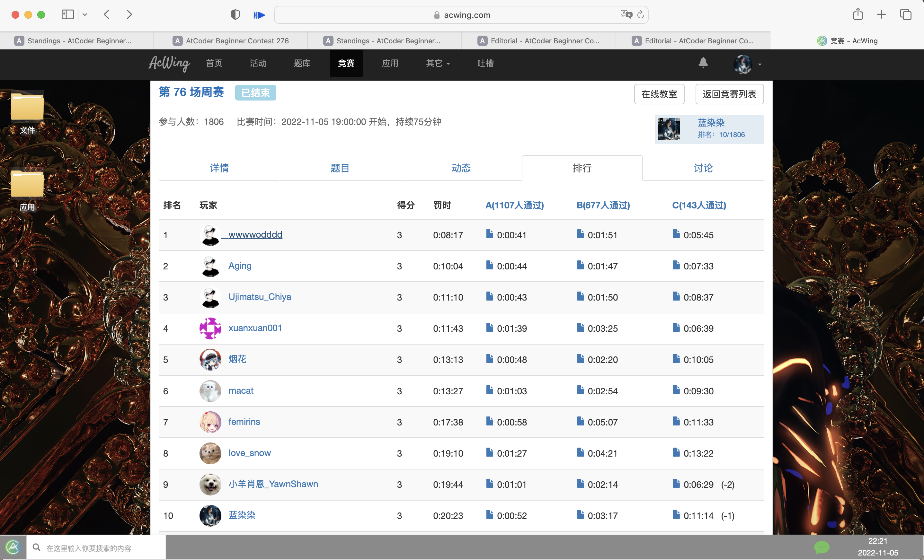Image resolution: width=924 pixels, height=560 pixels.
Task: Click the Safari share icon
Action: pos(857,15)
